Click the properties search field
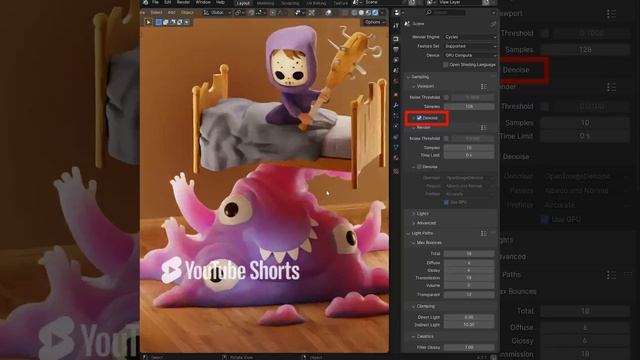This screenshot has height=360, width=640. 445,13
